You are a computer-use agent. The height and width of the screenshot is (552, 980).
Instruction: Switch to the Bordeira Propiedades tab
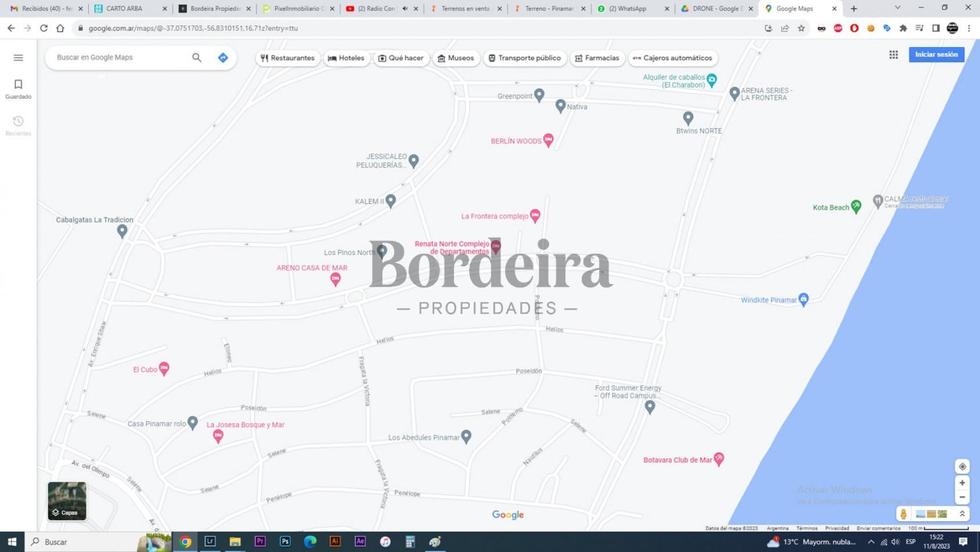point(214,9)
